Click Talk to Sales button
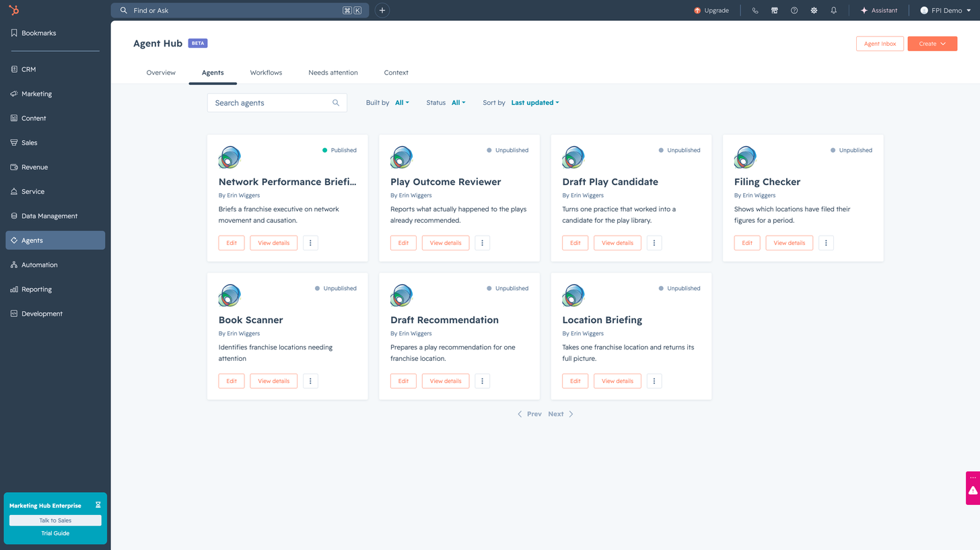 point(55,520)
